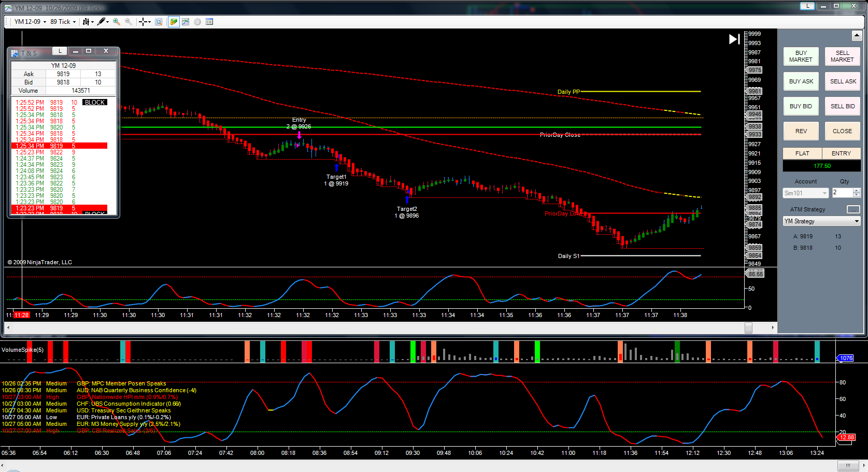The height and width of the screenshot is (472, 868).
Task: Click the Target1 1 @ 9919 marker
Action: pyautogui.click(x=336, y=180)
